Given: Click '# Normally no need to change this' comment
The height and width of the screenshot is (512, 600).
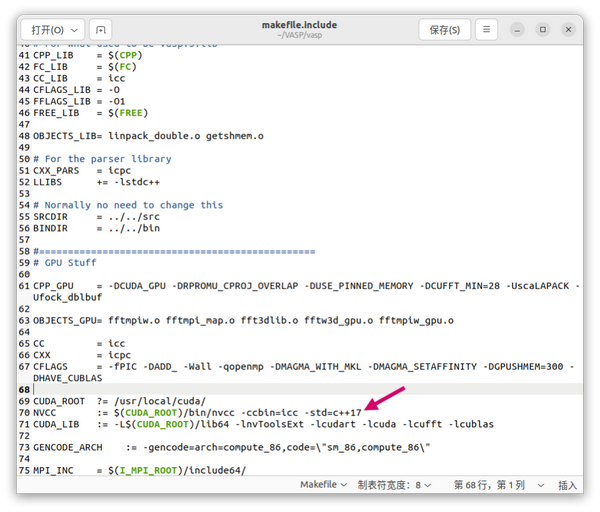Looking at the screenshot, I should pyautogui.click(x=128, y=205).
